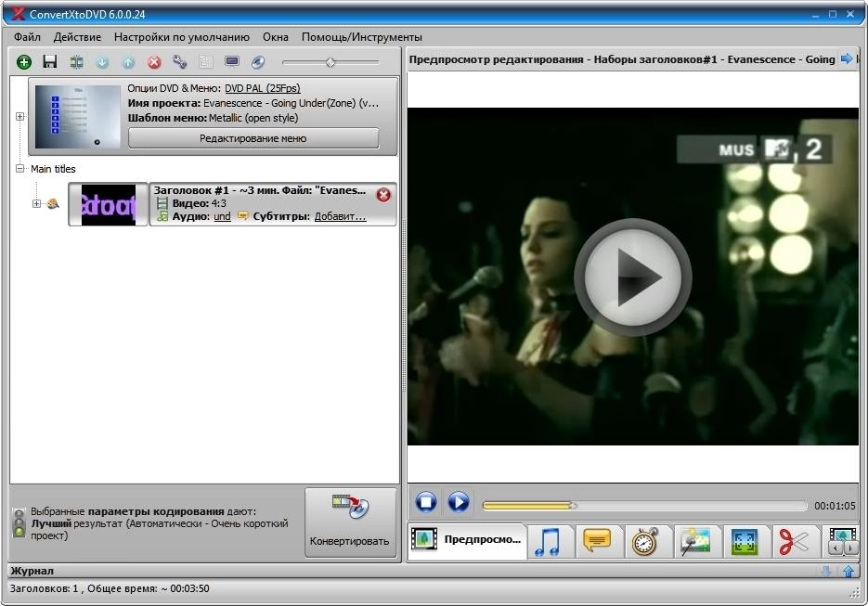Click the large play overlay on the preview
The image size is (868, 606).
pyautogui.click(x=633, y=277)
